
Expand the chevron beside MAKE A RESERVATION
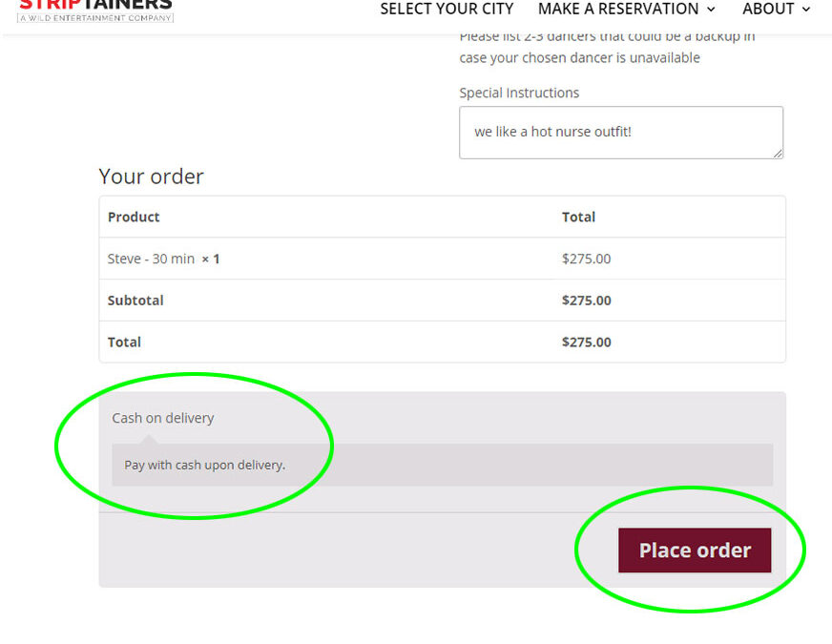(711, 10)
